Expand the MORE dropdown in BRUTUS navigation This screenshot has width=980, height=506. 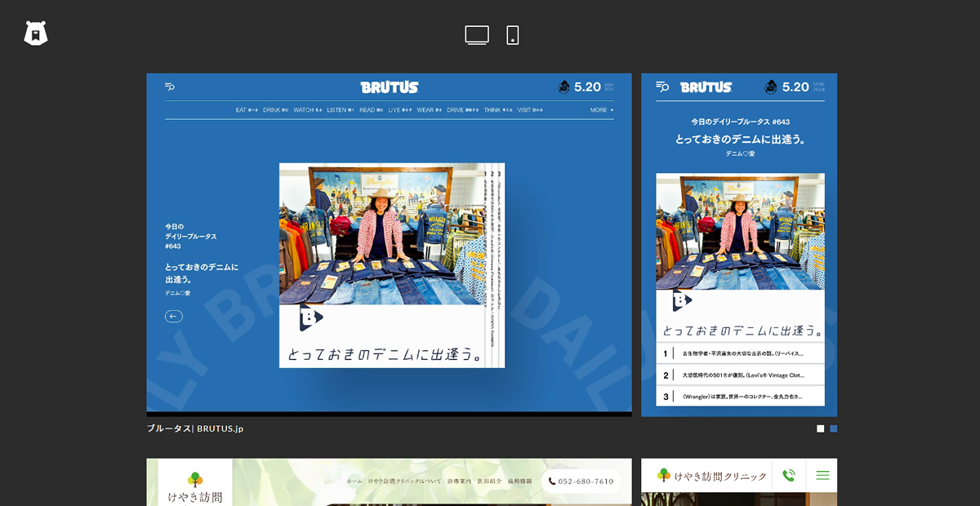(602, 110)
